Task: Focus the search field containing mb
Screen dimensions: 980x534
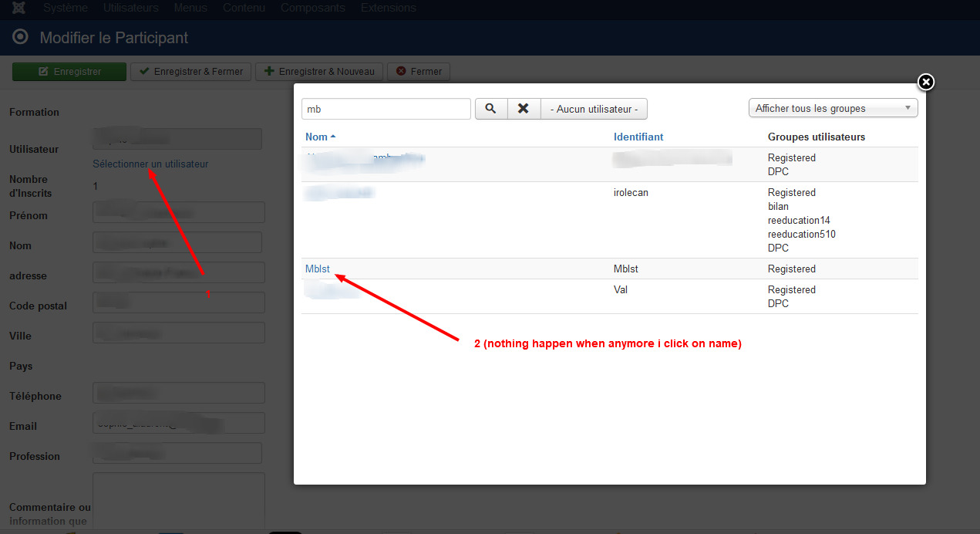Action: coord(386,109)
